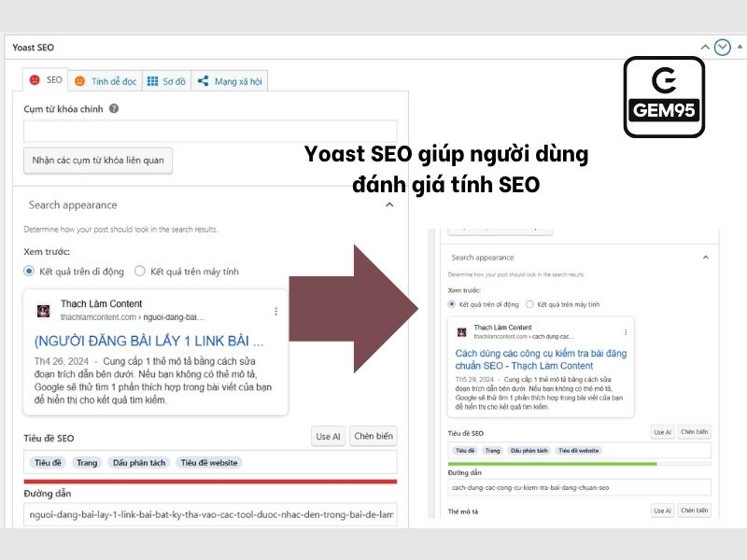Click the site favicon in the nguoi-dang-bai preview card

pyautogui.click(x=43, y=311)
